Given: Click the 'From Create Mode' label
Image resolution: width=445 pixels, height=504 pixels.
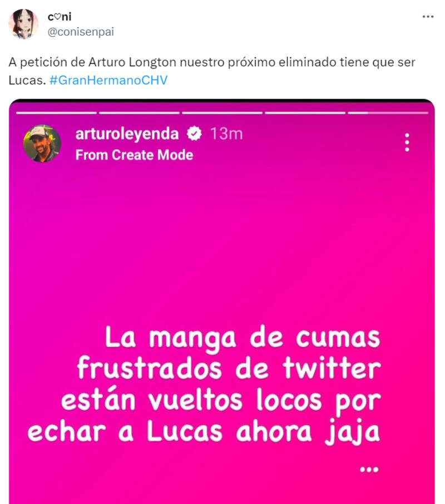Looking at the screenshot, I should point(134,155).
